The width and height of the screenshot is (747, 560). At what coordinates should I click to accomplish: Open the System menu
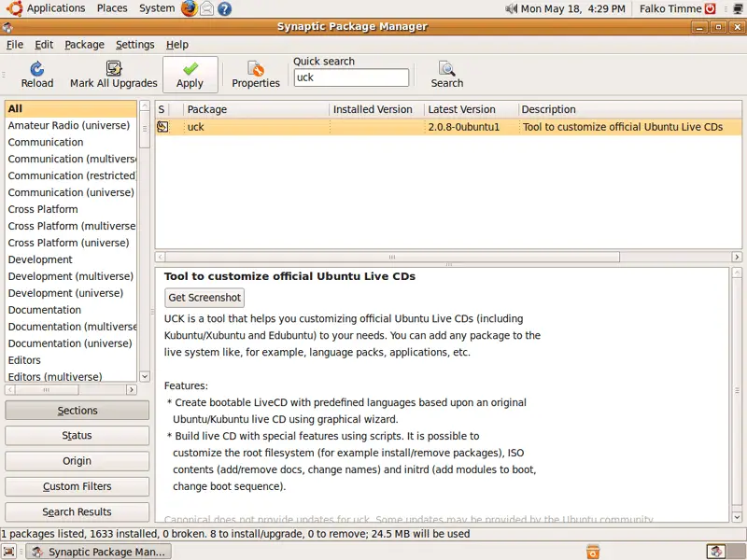pyautogui.click(x=157, y=8)
